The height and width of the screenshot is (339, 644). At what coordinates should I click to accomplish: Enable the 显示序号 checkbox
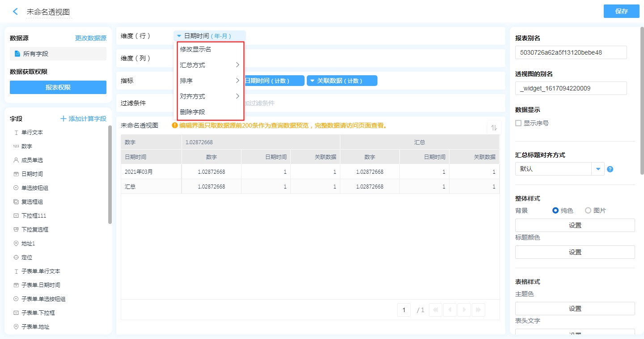point(518,123)
